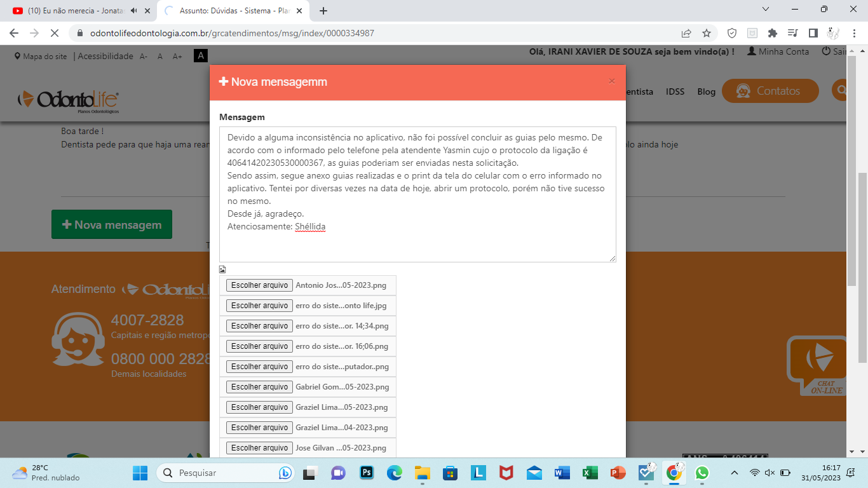Choose file for Graziel Lima...05-2023.png row
Image resolution: width=868 pixels, height=488 pixels.
click(259, 407)
